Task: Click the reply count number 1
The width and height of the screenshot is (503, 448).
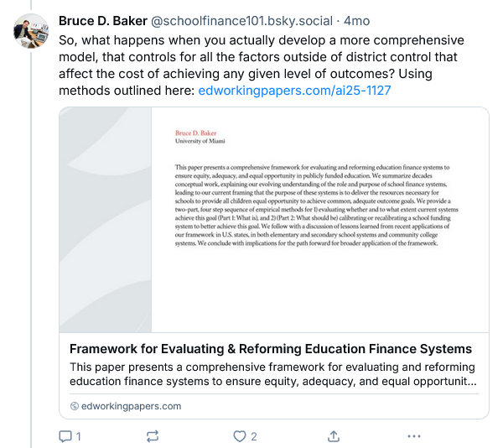Action: tap(79, 436)
